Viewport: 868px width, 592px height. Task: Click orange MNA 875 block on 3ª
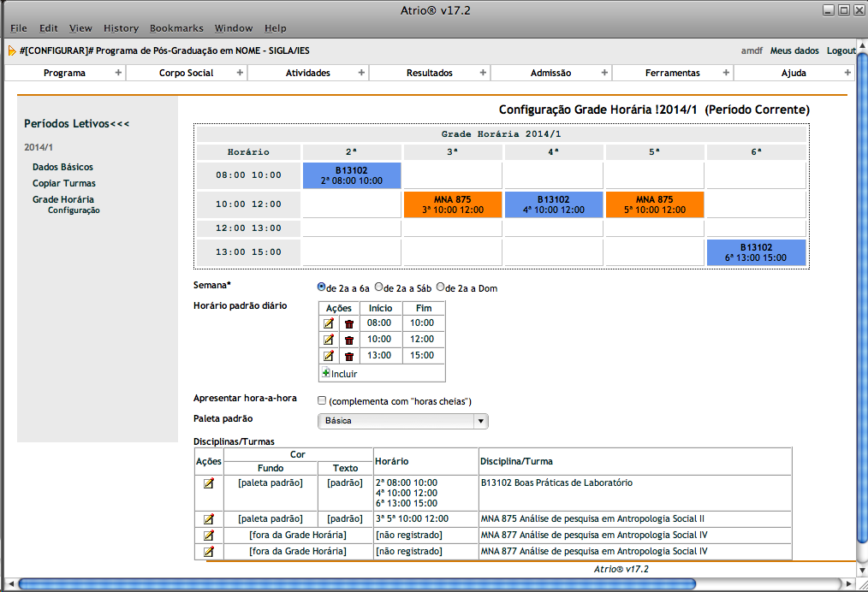click(453, 204)
